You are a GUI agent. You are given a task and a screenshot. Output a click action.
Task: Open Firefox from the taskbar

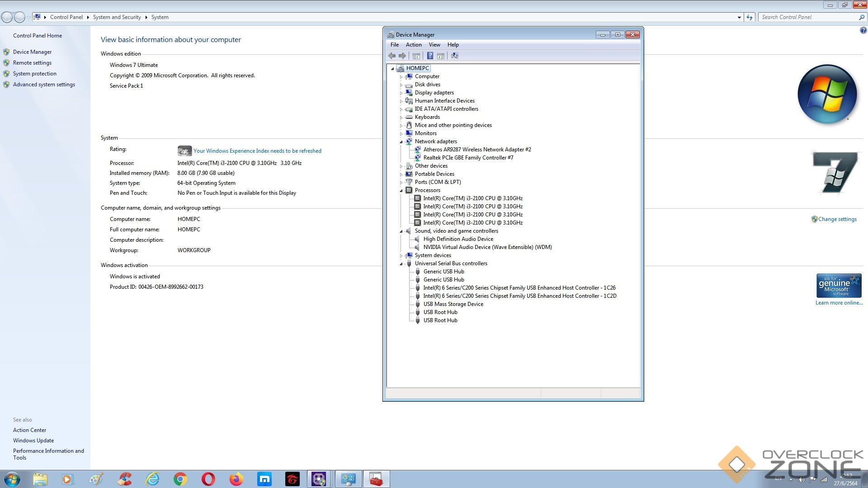click(236, 479)
